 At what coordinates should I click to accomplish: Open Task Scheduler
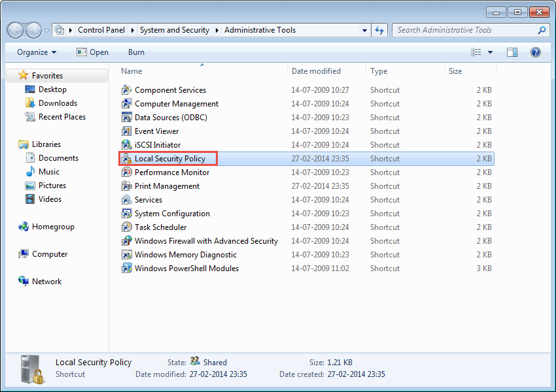click(x=159, y=227)
